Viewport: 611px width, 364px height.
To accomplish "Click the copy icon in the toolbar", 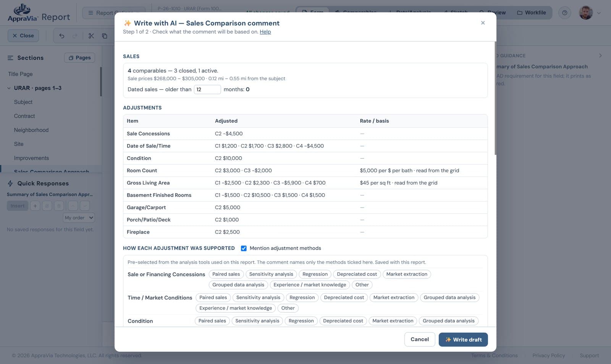I will (104, 36).
